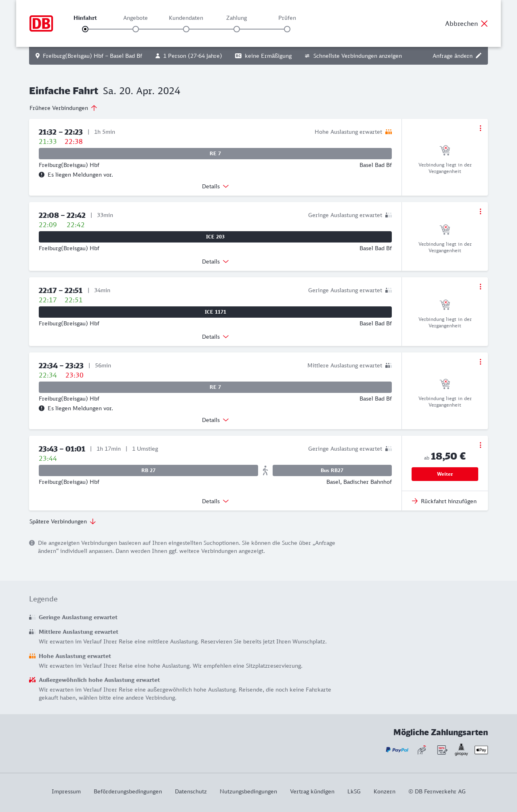Open three-dot menu for ICE 203 connection

click(480, 211)
